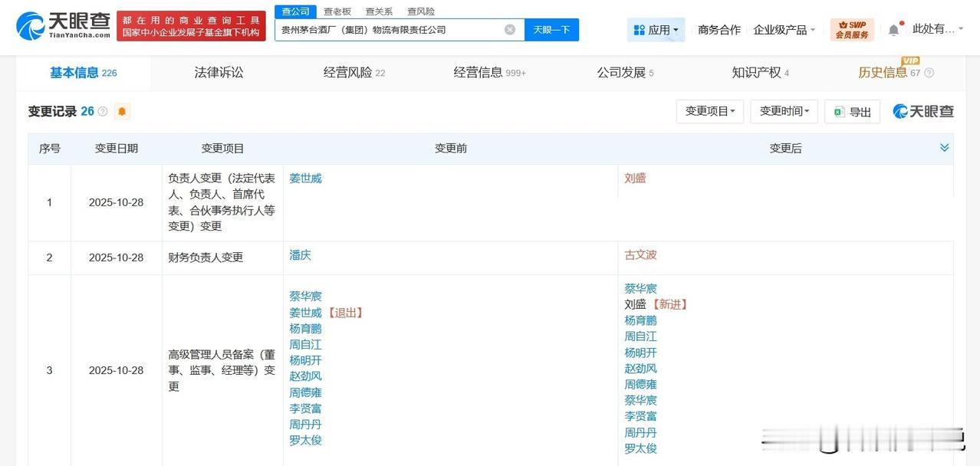Click the 变更前 column header
Image resolution: width=980 pixels, height=466 pixels.
point(451,149)
